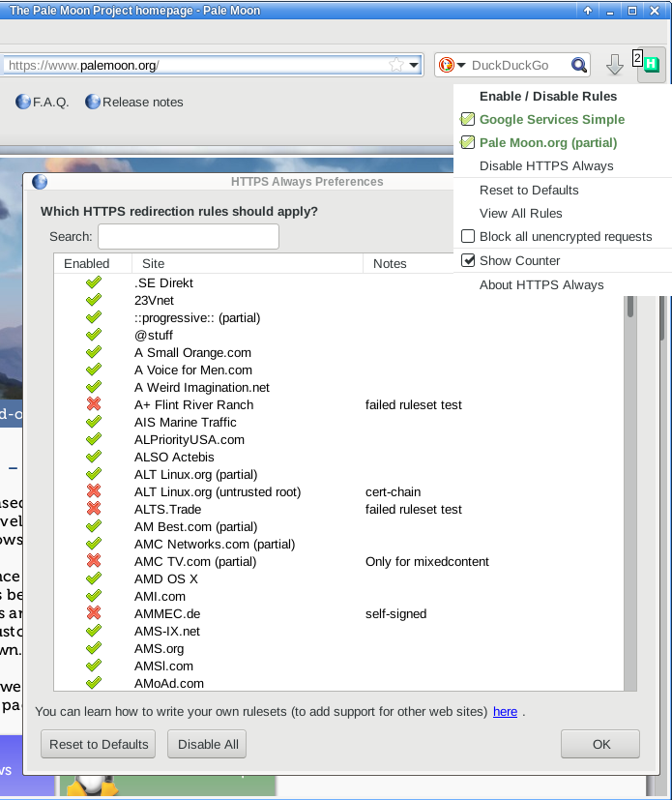Click the Reset to Defaults dialog button
The height and width of the screenshot is (800, 672).
(99, 744)
